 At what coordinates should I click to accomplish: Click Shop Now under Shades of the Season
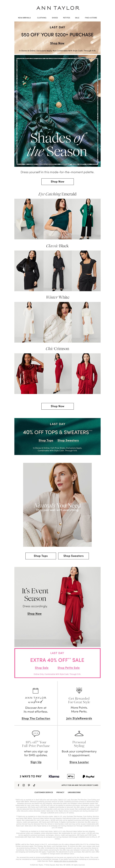click(57, 182)
